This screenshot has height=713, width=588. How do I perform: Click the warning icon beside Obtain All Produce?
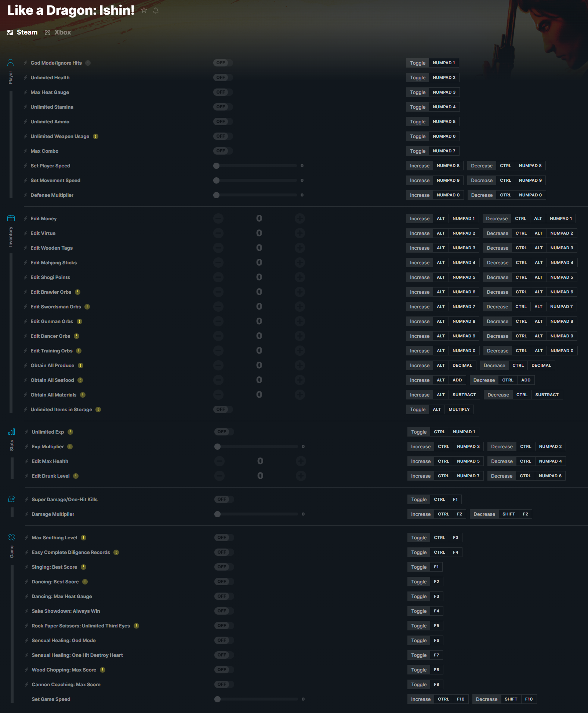pos(80,365)
